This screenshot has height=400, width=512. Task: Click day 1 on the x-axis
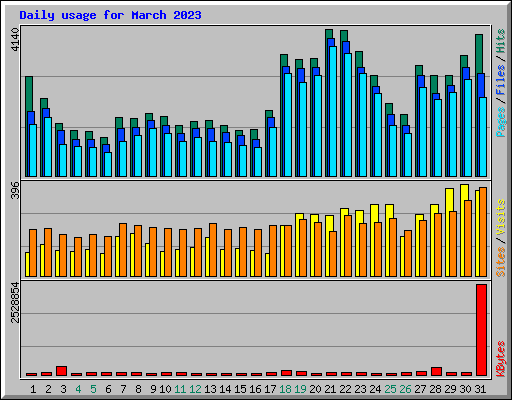33,389
